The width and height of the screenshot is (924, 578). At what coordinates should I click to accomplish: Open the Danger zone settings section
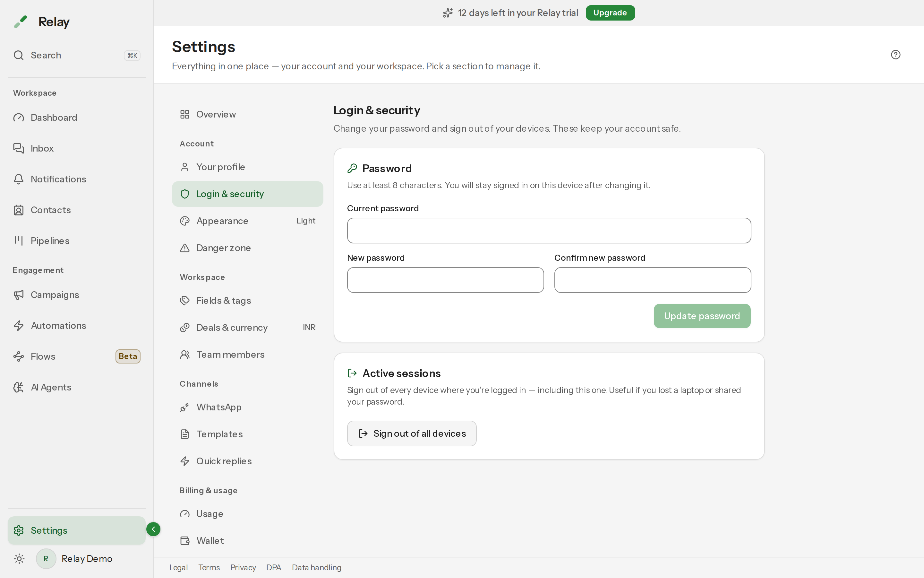(x=247, y=248)
